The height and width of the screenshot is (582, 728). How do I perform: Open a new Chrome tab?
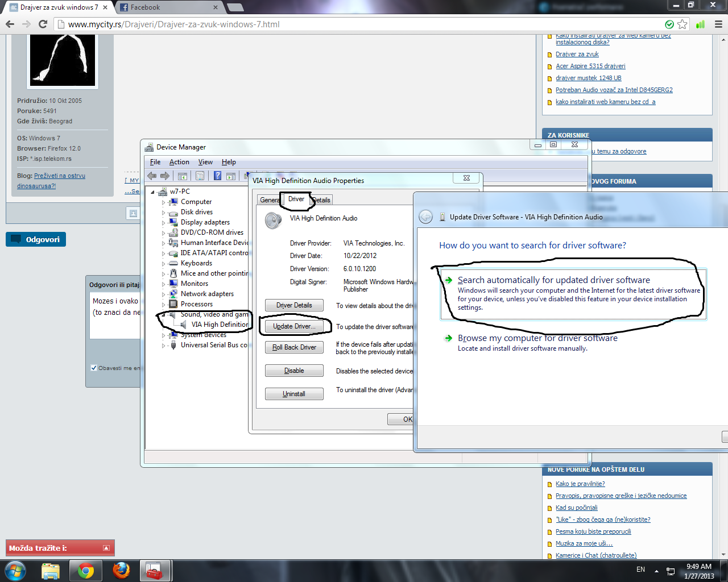(235, 7)
